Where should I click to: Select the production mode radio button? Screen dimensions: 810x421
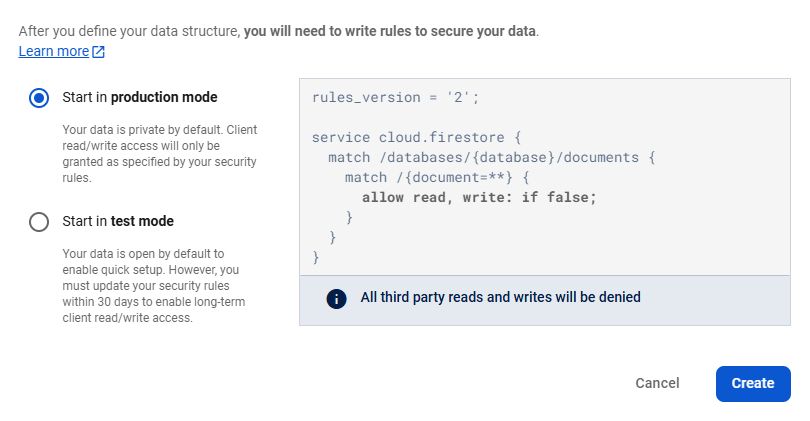coord(39,97)
